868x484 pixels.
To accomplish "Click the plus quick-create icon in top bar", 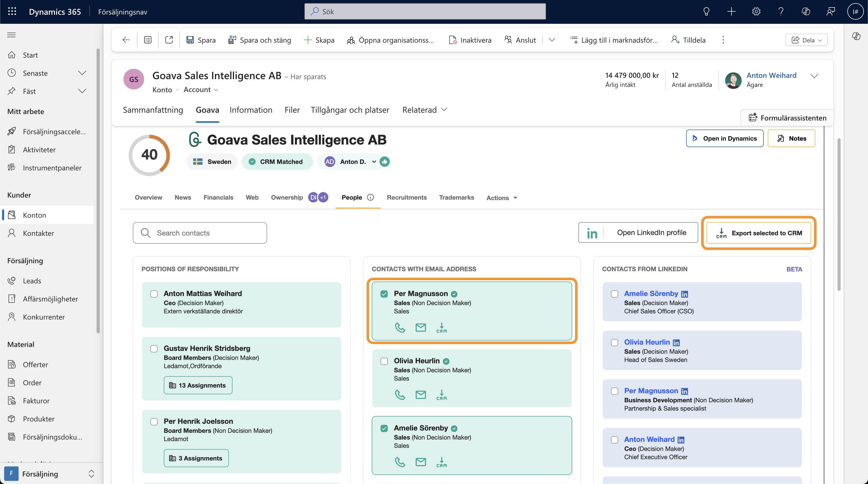I will pyautogui.click(x=731, y=11).
